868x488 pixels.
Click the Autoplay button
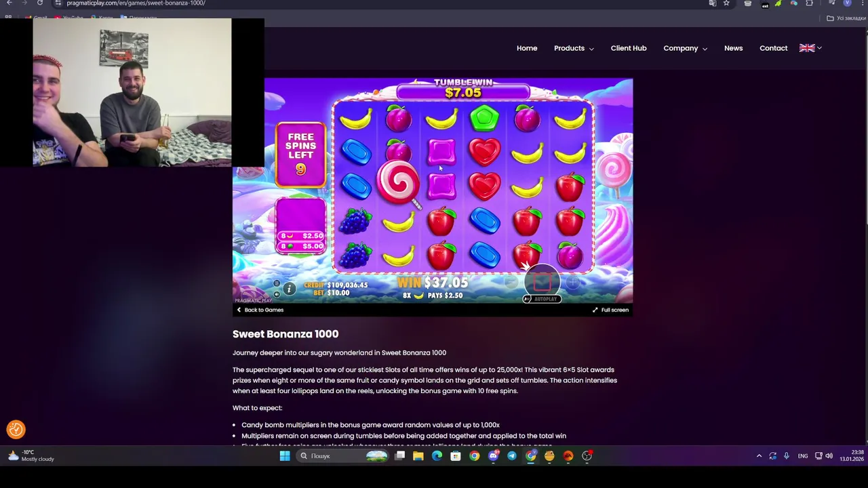pyautogui.click(x=541, y=299)
